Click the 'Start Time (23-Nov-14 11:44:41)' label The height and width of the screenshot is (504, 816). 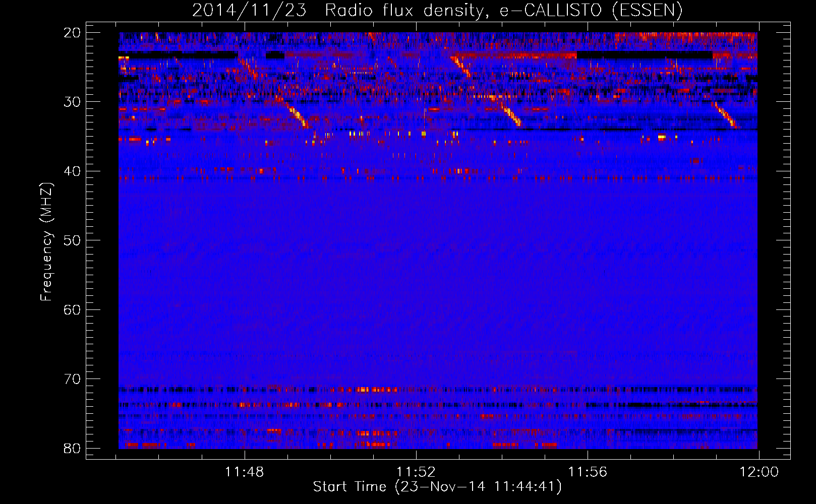(437, 487)
